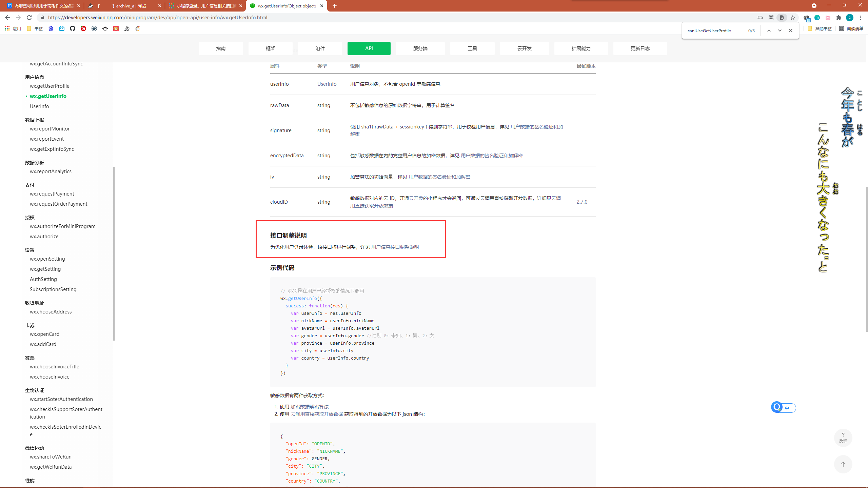
Task: Open Chrome three-dot menu
Action: (x=861, y=18)
